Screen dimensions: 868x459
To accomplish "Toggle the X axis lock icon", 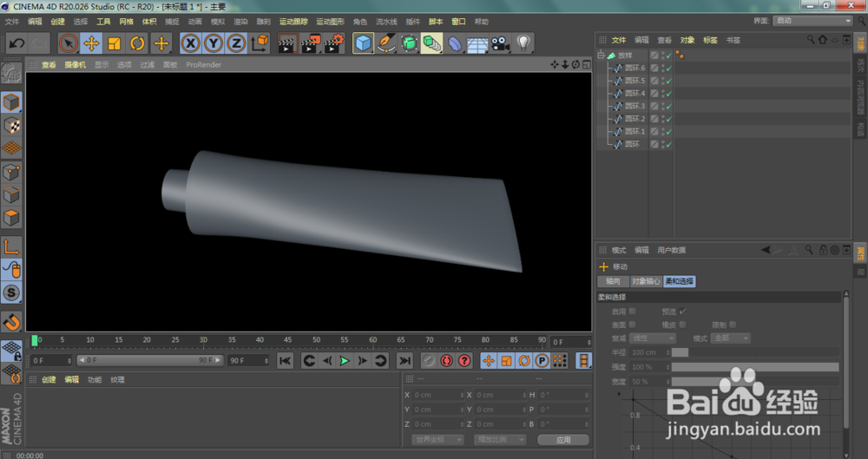I will pos(190,43).
